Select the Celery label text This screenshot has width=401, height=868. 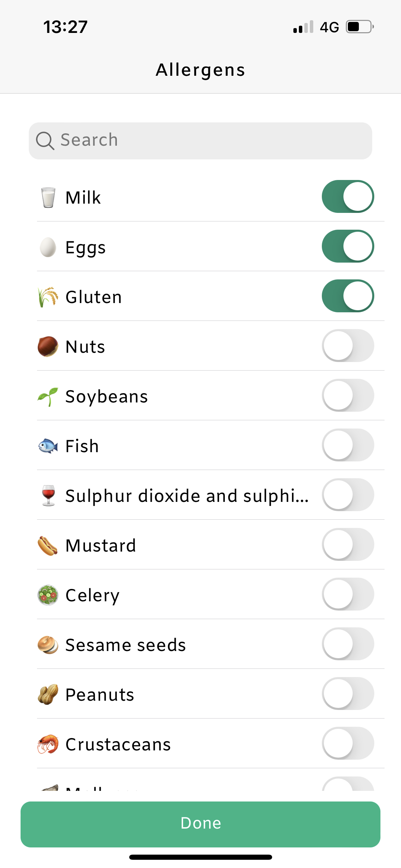(93, 596)
